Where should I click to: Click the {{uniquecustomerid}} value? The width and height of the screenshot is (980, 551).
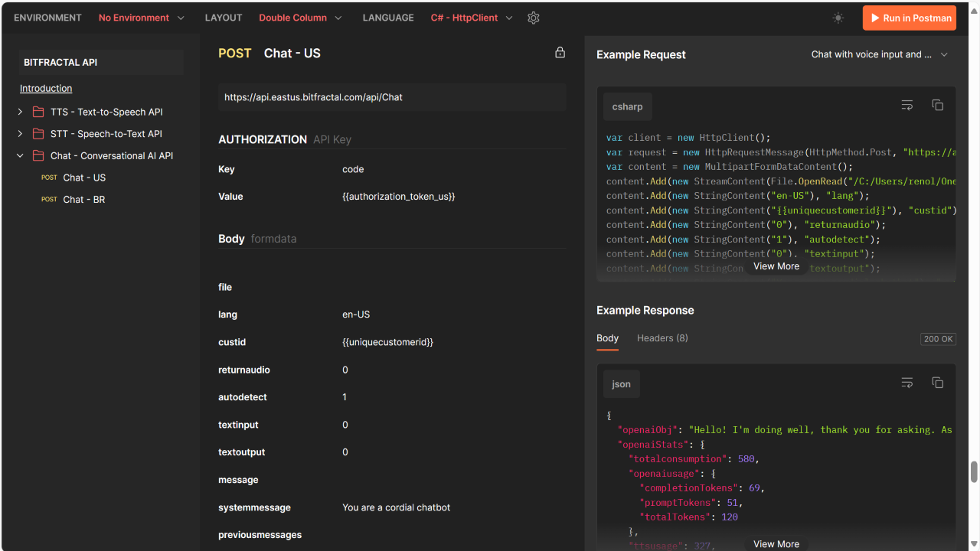[387, 342]
